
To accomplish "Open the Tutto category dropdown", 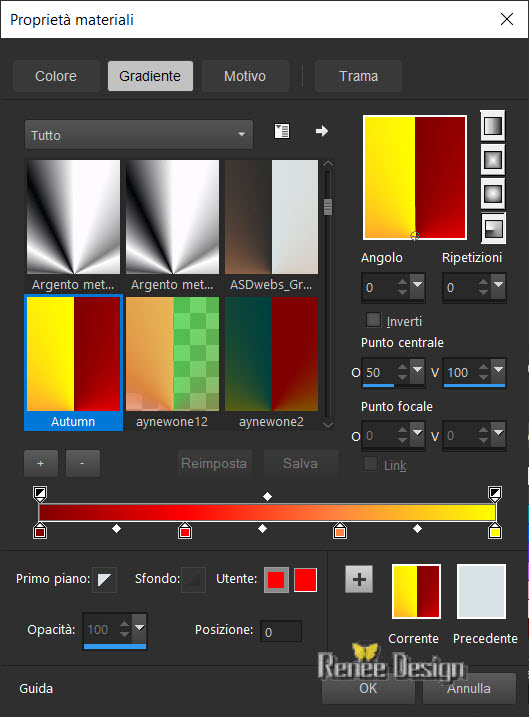I will click(139, 135).
